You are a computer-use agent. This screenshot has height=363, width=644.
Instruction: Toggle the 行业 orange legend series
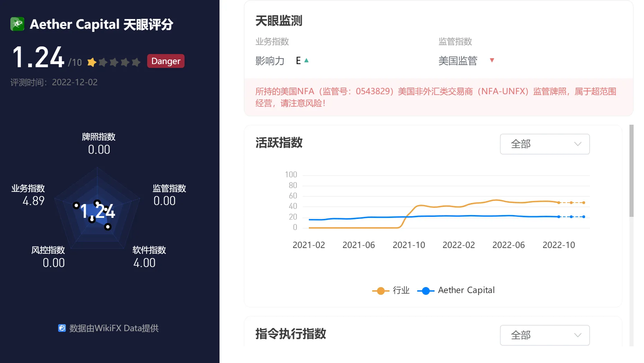point(391,290)
